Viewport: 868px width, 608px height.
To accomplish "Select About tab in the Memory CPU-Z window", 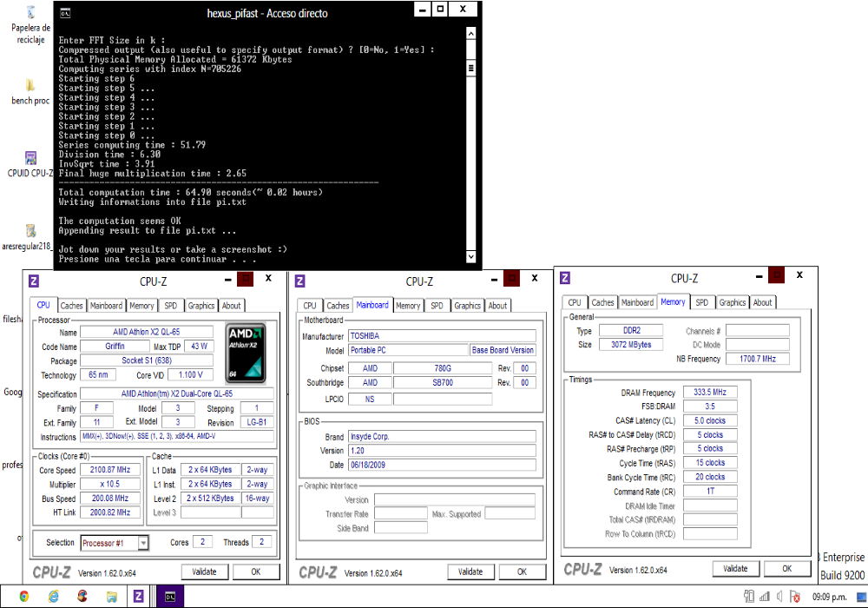I will (762, 302).
